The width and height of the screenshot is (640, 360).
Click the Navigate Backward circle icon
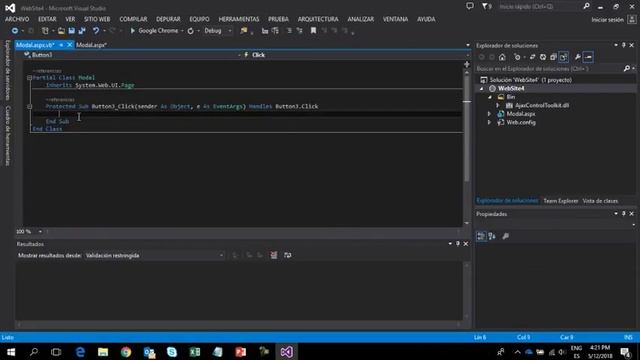[15, 31]
